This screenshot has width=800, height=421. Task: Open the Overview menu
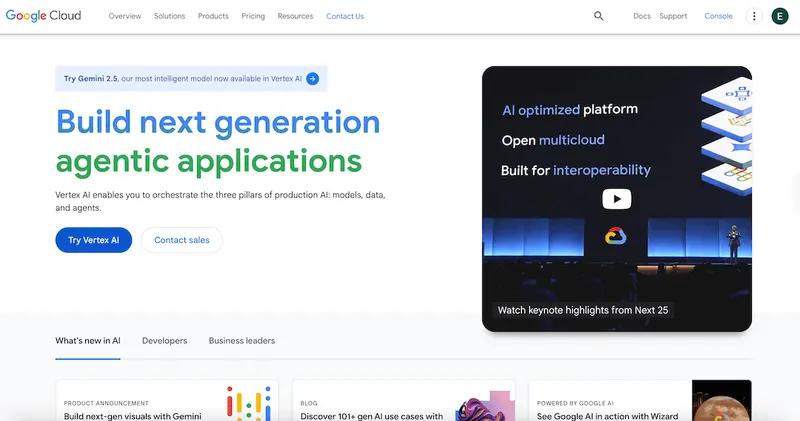click(125, 16)
